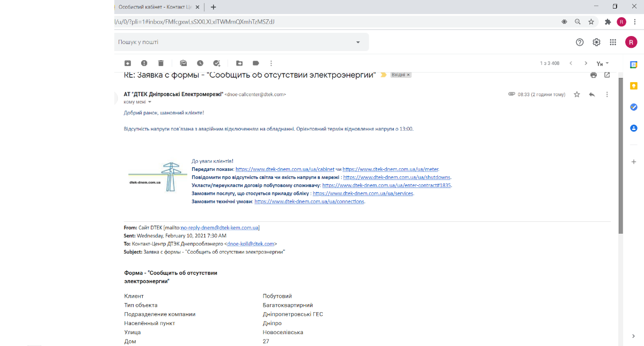Image resolution: width=644 pixels, height=346 pixels.
Task: Open the dtek-dnem.com.ua/ua/meter link
Action: [391, 170]
